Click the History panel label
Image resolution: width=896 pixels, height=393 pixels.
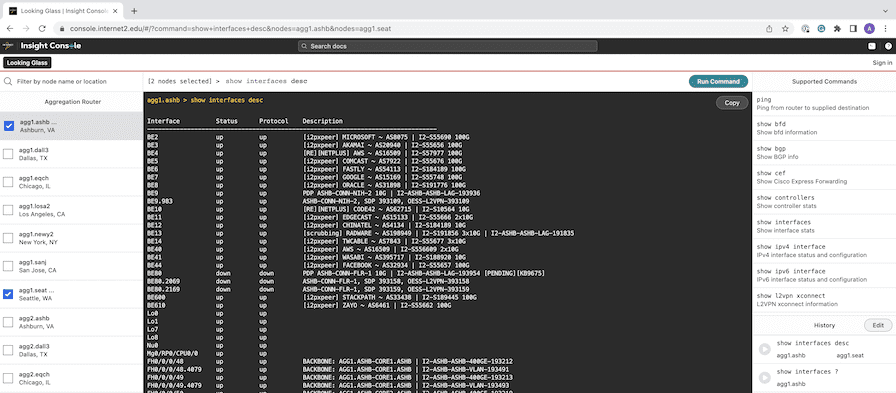(x=824, y=325)
